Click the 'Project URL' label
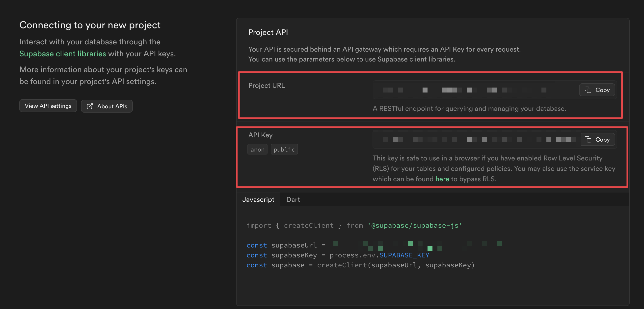The height and width of the screenshot is (309, 644). 267,85
